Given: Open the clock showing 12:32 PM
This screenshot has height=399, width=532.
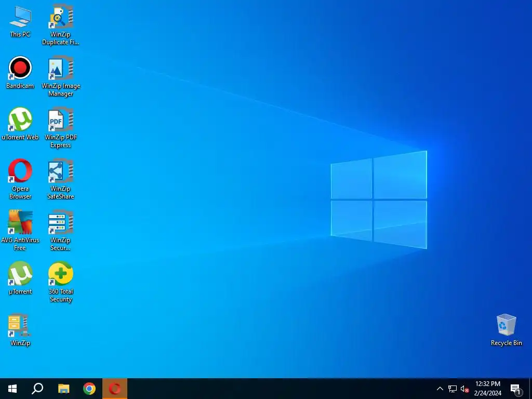Looking at the screenshot, I should [487, 389].
